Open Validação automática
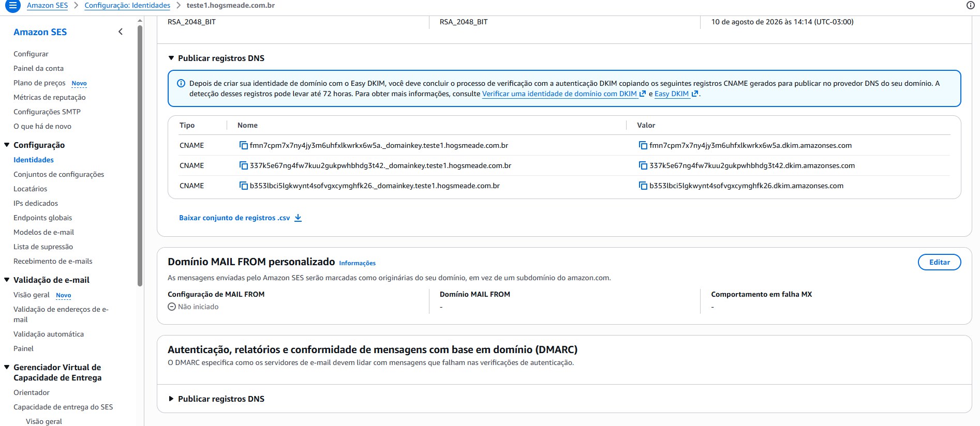This screenshot has width=980, height=426. pos(49,334)
